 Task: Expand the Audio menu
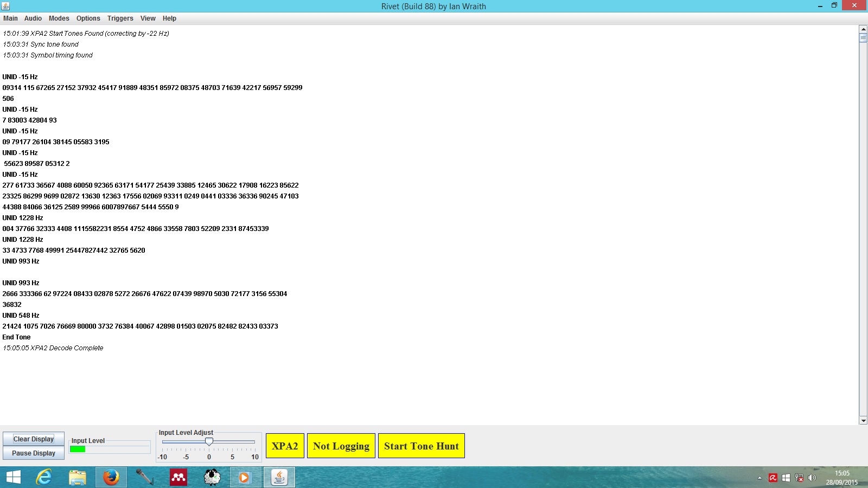[x=33, y=18]
